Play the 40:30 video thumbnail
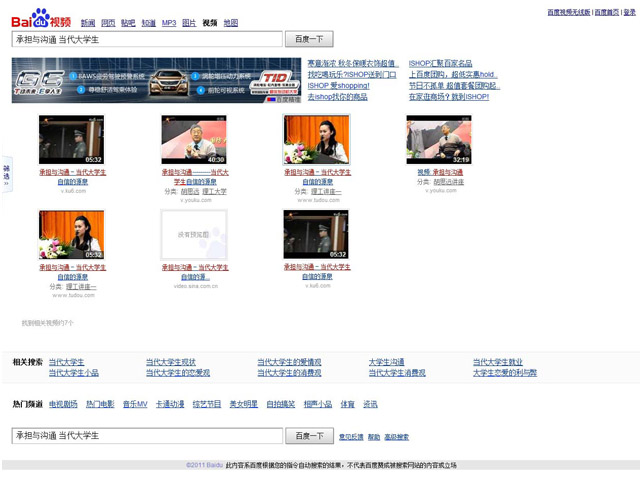The height and width of the screenshot is (480, 640). click(x=194, y=139)
